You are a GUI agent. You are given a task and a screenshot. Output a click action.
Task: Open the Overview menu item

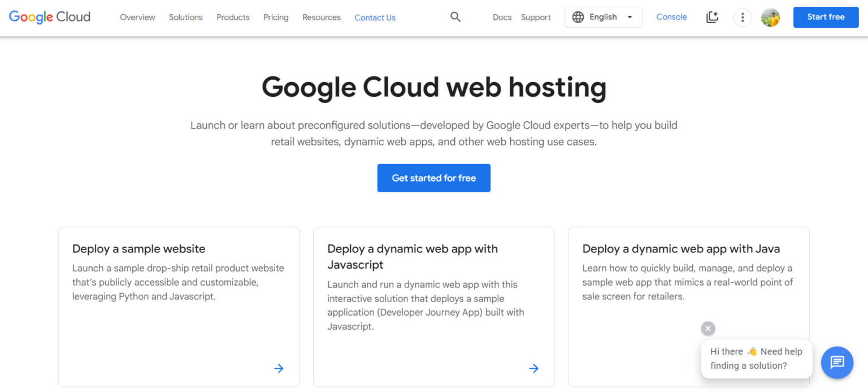tap(137, 18)
